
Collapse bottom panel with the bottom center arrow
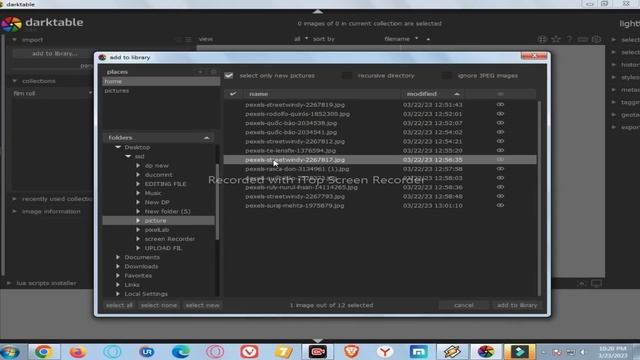click(318, 340)
